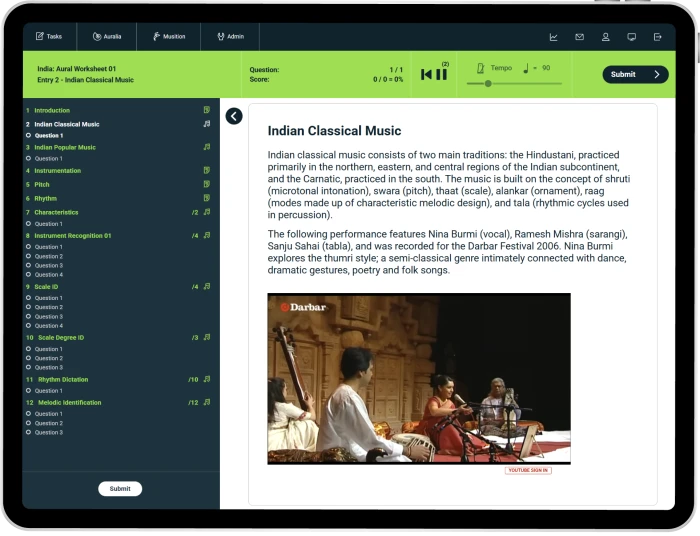700x536 pixels.
Task: Click the screen display icon in top bar
Action: click(631, 37)
